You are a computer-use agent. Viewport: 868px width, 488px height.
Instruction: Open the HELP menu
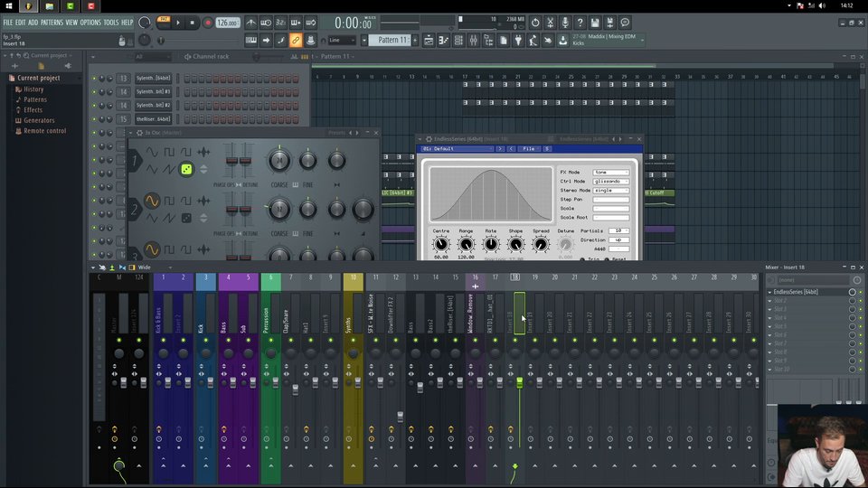[x=127, y=23]
